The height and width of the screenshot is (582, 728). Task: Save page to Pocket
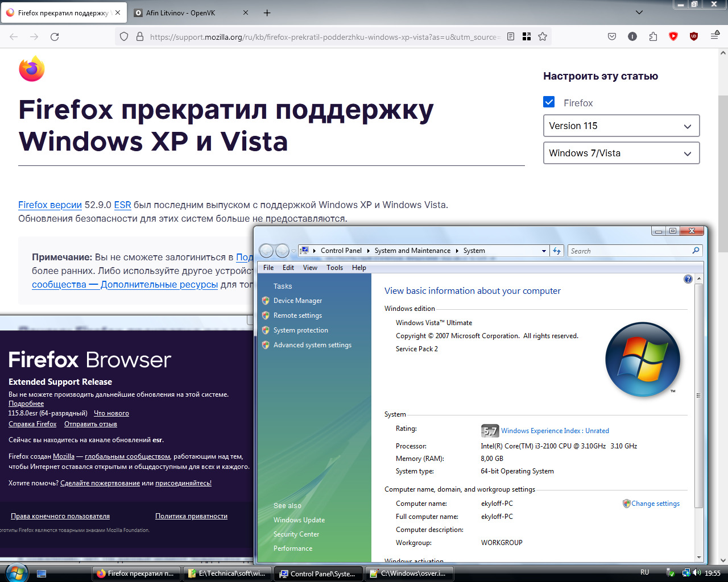pos(612,36)
